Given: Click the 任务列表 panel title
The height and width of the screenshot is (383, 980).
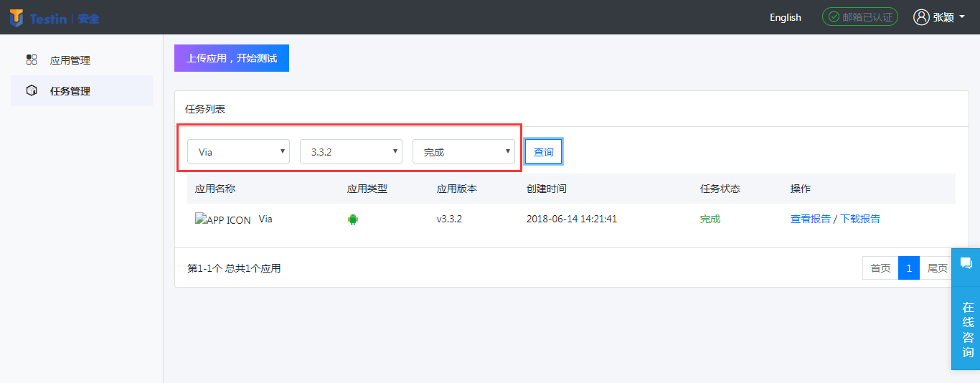Looking at the screenshot, I should click(x=205, y=109).
